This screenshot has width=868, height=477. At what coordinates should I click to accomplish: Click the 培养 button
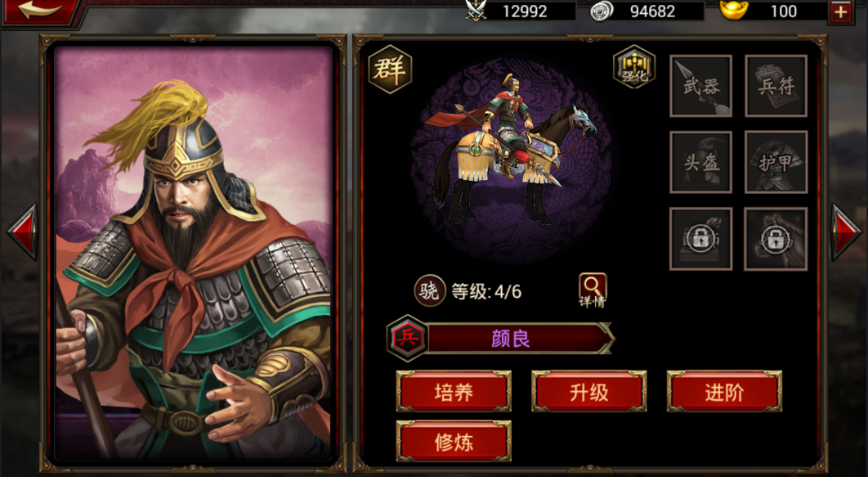[x=454, y=392]
